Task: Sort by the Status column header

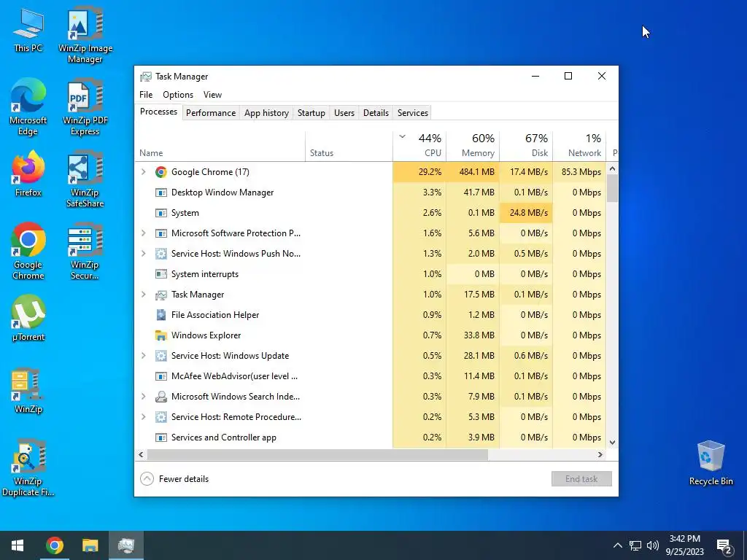Action: (349, 146)
